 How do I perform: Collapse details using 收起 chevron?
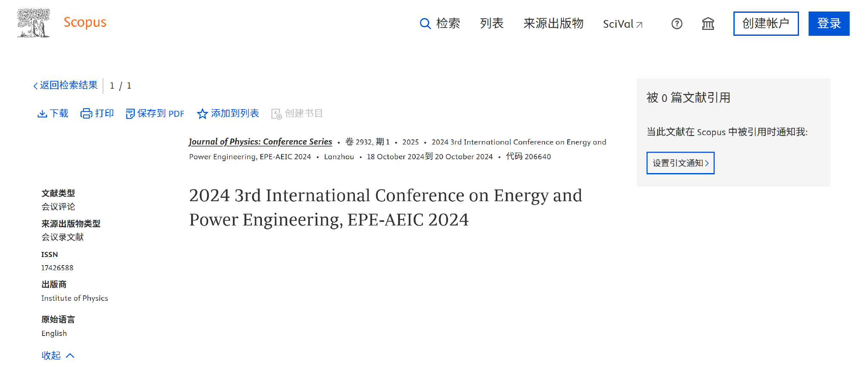pos(70,355)
